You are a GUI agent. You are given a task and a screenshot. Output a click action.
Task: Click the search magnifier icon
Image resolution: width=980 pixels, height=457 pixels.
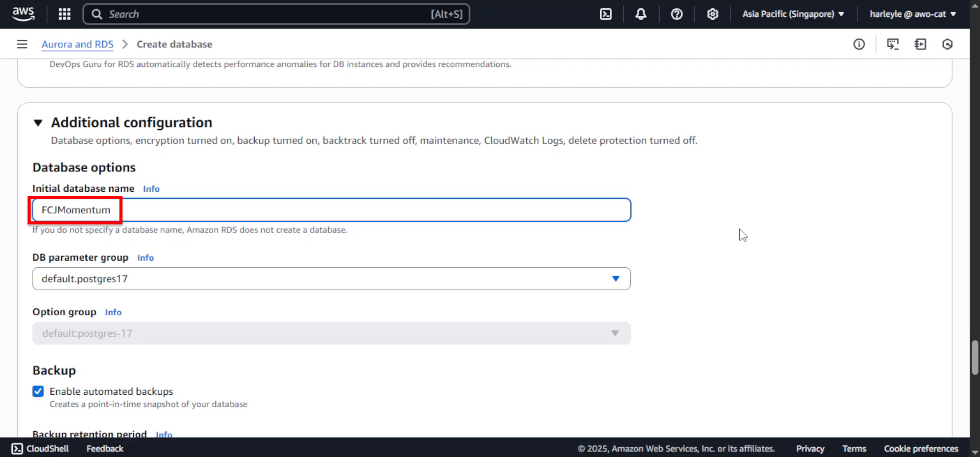click(x=97, y=14)
